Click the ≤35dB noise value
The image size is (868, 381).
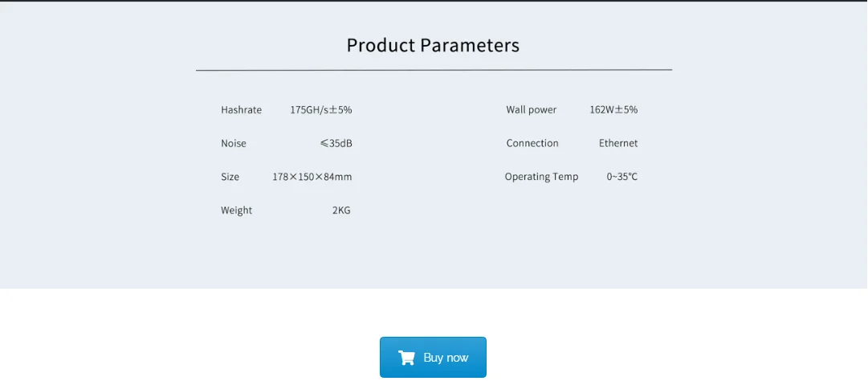coord(336,144)
